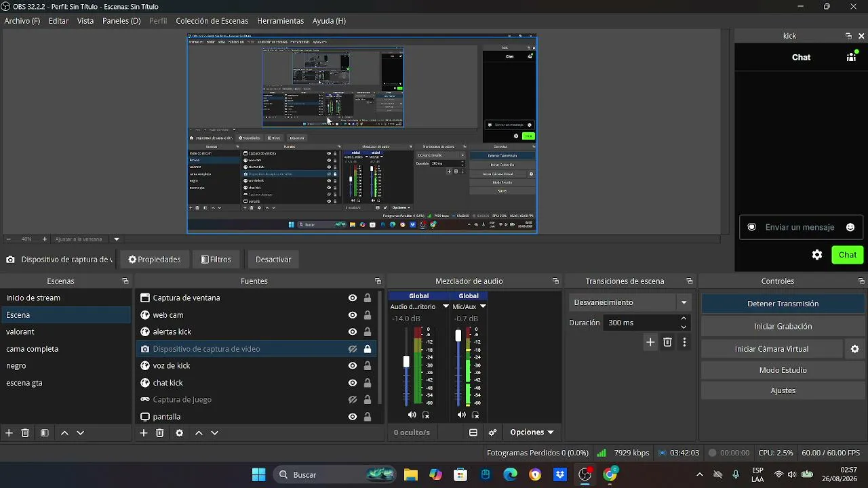Open advanced audio properties gears icon
The height and width of the screenshot is (488, 868).
(x=493, y=432)
